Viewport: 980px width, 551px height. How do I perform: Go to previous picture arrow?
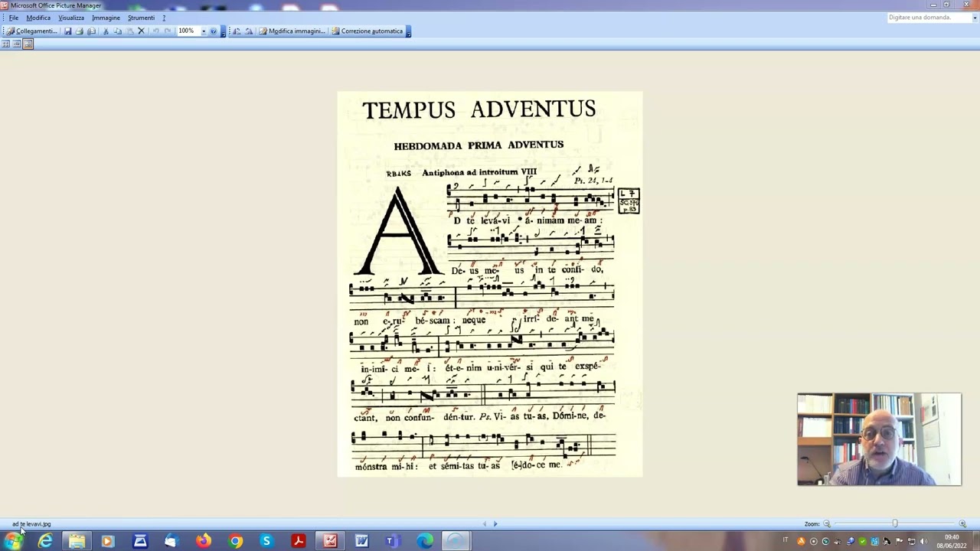(485, 524)
